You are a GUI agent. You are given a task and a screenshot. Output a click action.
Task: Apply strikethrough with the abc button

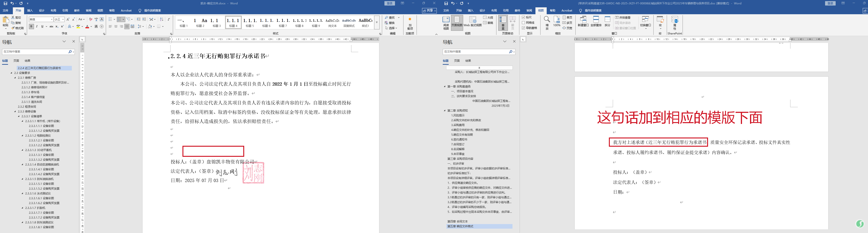coord(51,26)
